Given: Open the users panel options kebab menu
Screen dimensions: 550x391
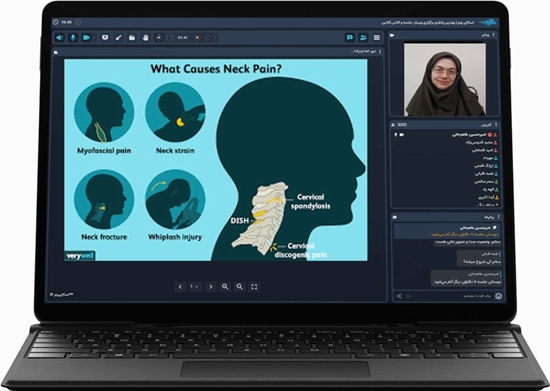Looking at the screenshot, I should (x=496, y=124).
